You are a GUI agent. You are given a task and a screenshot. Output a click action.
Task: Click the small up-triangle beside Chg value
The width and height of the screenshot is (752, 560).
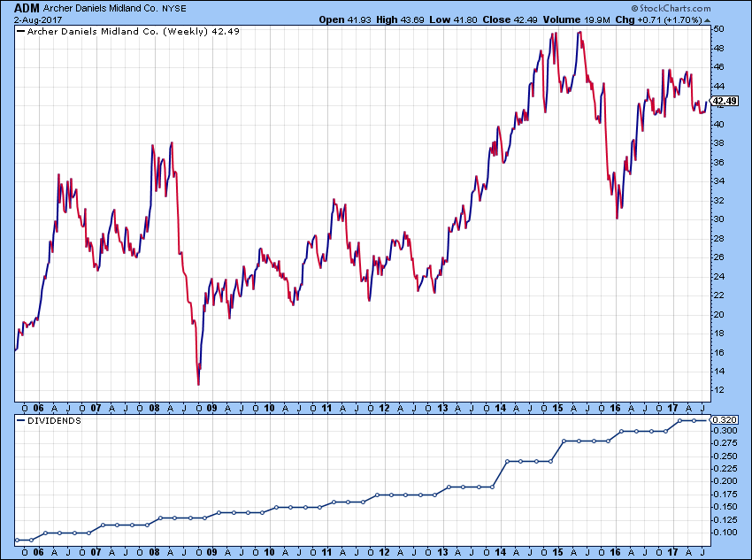point(708,20)
